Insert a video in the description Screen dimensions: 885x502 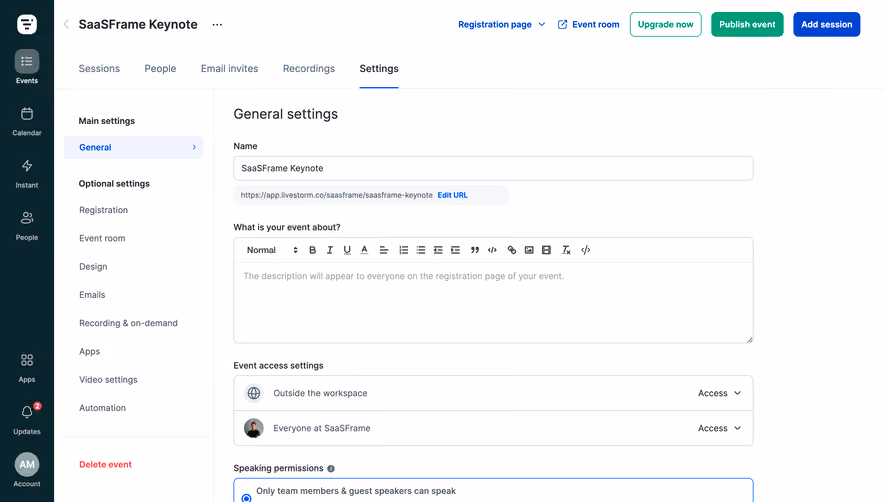[546, 250]
